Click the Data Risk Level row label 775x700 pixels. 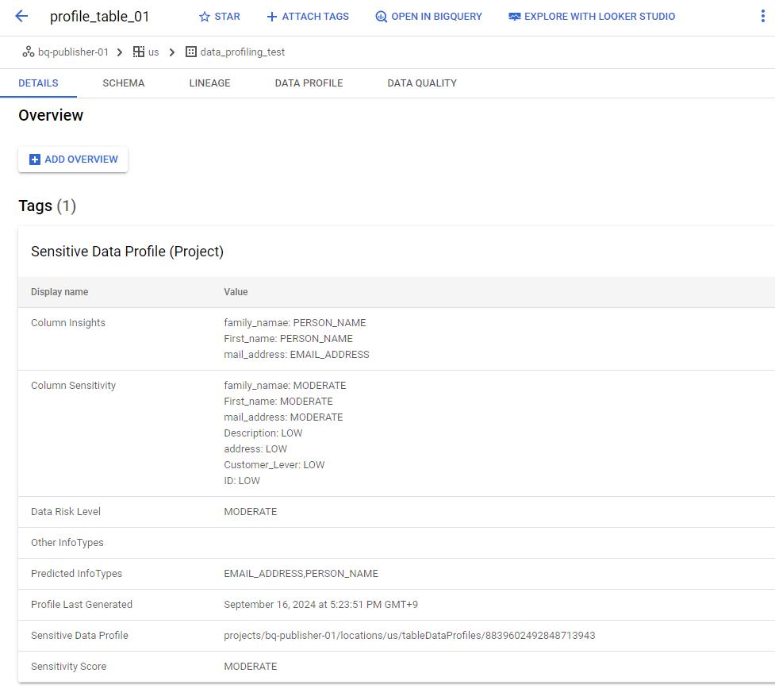[x=66, y=512]
